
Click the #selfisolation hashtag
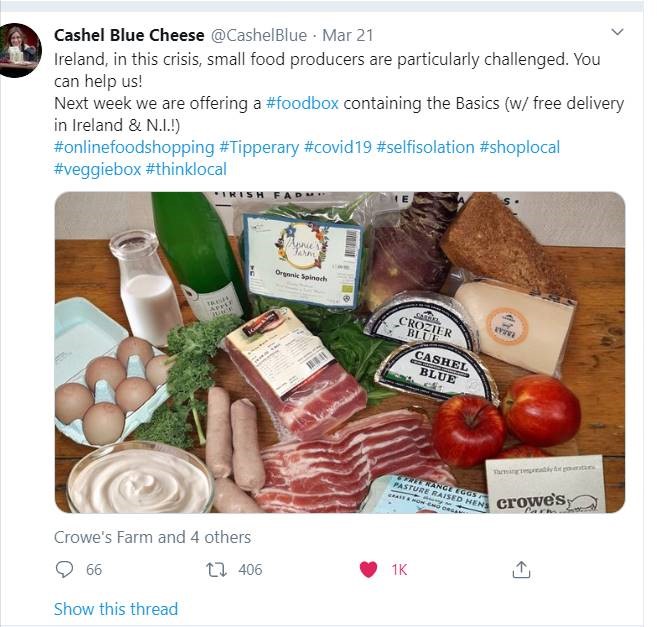point(425,147)
